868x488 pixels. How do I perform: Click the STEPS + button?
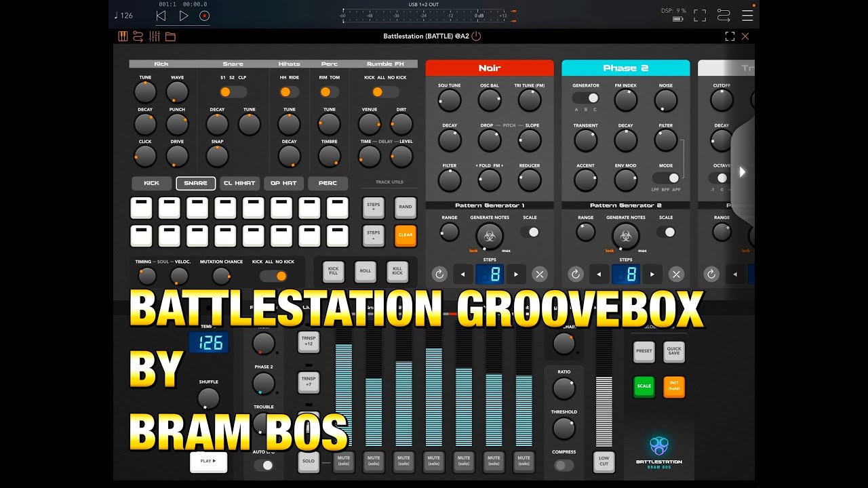point(374,207)
